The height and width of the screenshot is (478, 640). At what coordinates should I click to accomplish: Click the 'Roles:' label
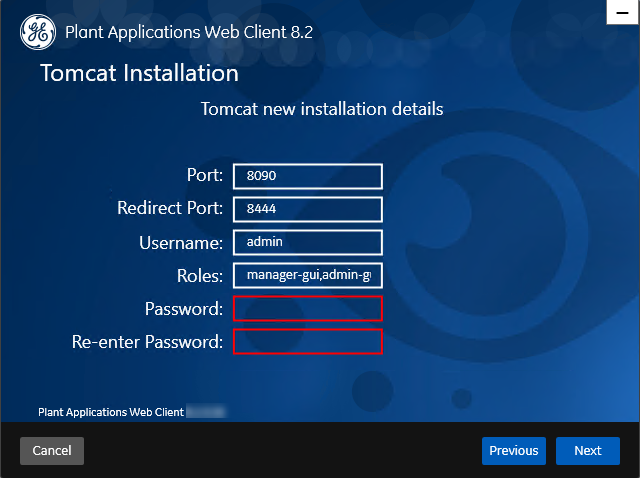coord(200,276)
